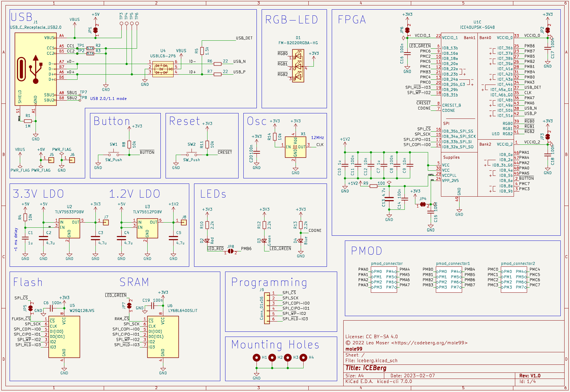
Task: Click the W25Q128JVS flash chip symbol U5
Action: tap(64, 337)
